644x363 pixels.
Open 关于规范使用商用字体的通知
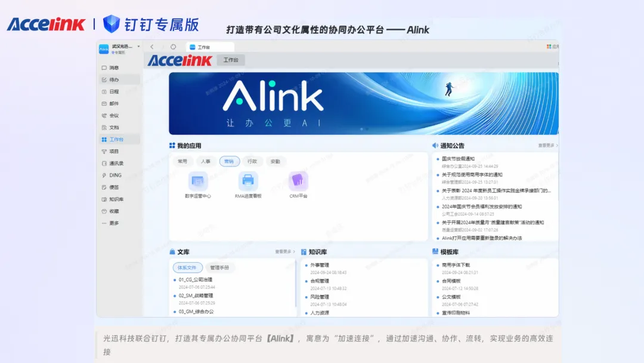(472, 175)
